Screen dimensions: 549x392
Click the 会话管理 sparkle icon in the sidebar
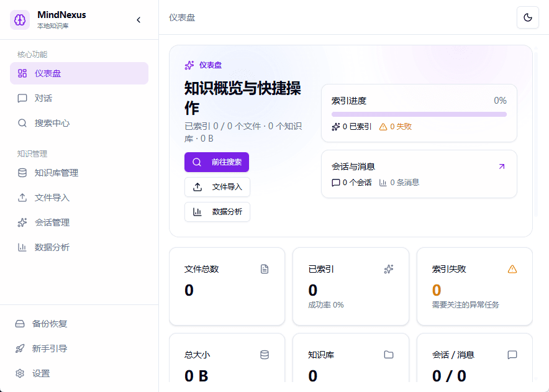pos(22,222)
